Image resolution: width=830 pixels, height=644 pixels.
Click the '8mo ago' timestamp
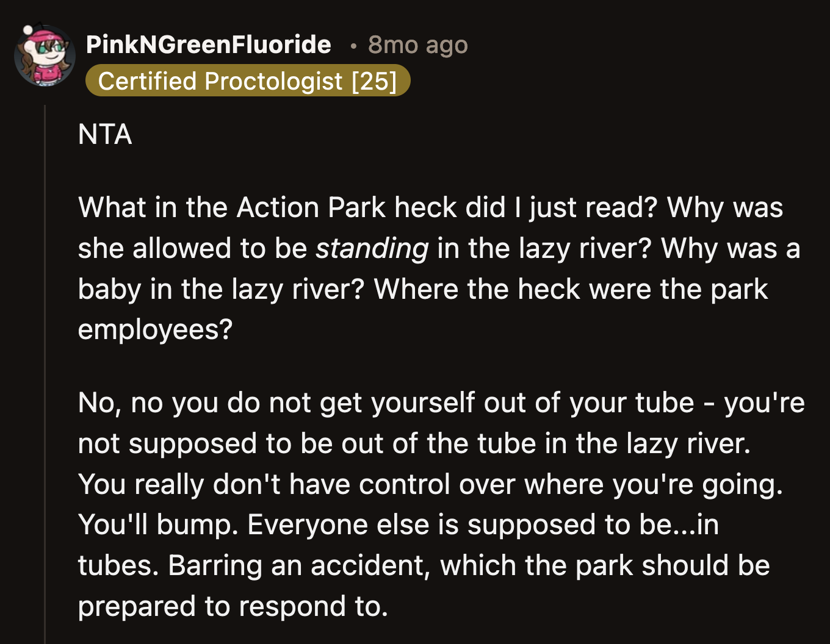pyautogui.click(x=417, y=45)
